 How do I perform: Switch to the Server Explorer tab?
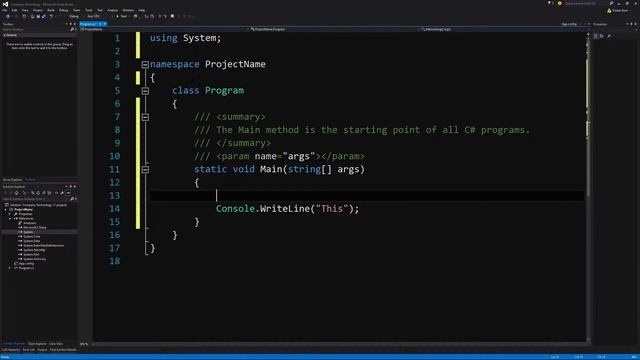pyautogui.click(x=12, y=180)
